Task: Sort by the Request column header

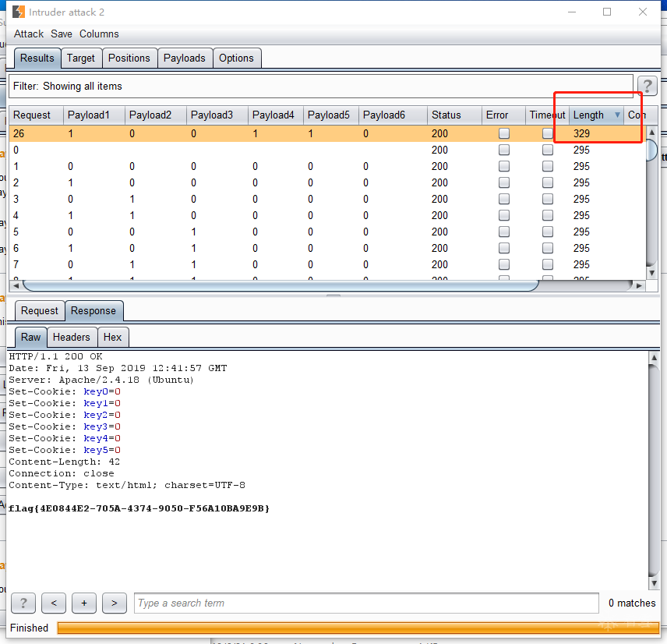Action: 36,115
